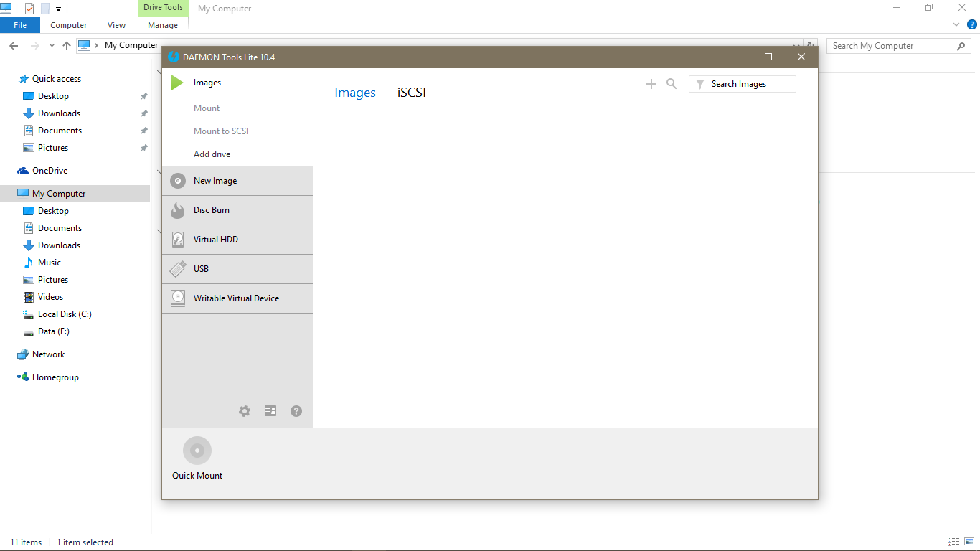Screen dimensions: 980x551
Task: Click Add drive option
Action: coord(212,154)
